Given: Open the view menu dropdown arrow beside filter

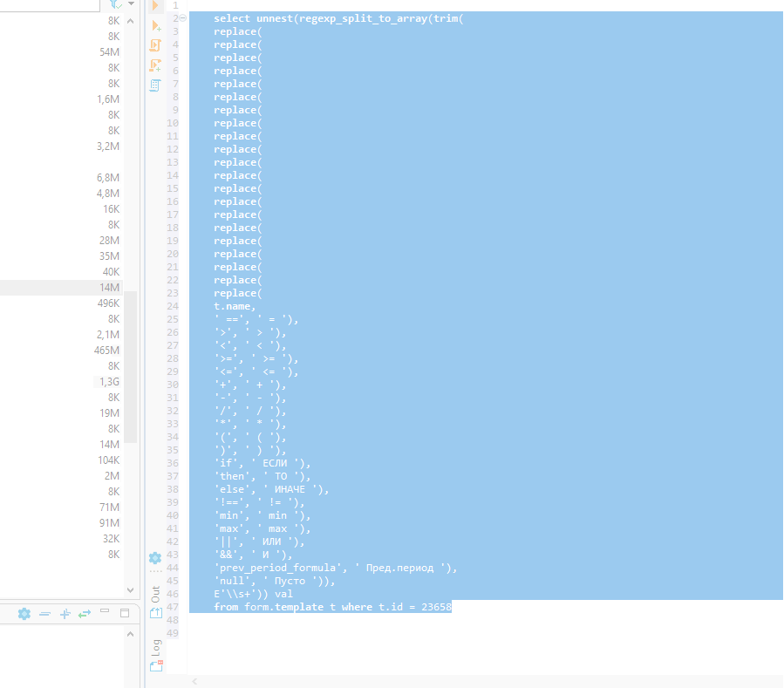Looking at the screenshot, I should tap(131, 3).
